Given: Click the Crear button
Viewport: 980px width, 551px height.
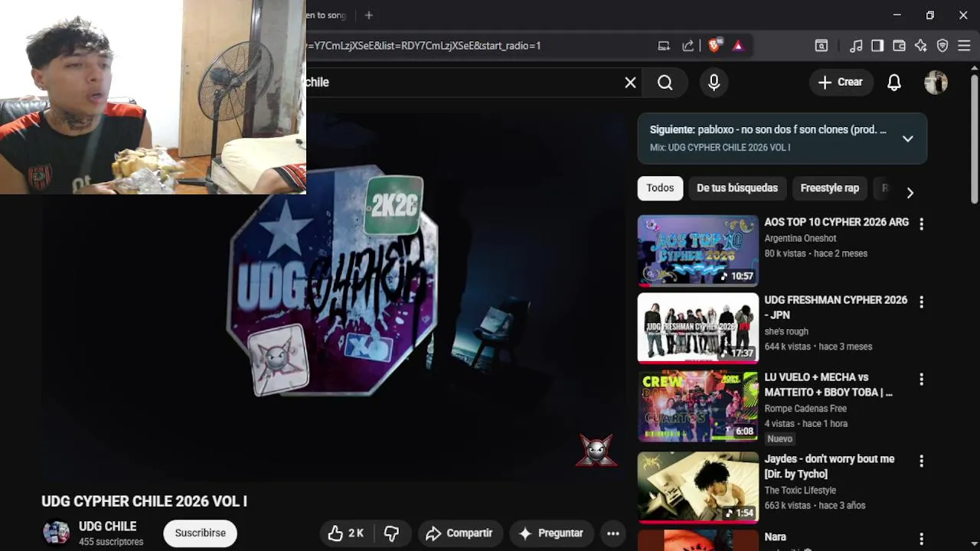Looking at the screenshot, I should [841, 83].
